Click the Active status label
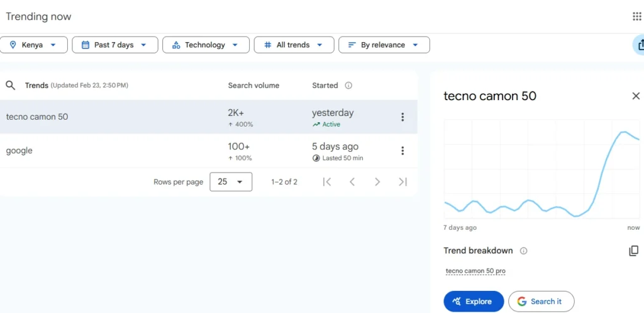644x313 pixels. pyautogui.click(x=331, y=124)
